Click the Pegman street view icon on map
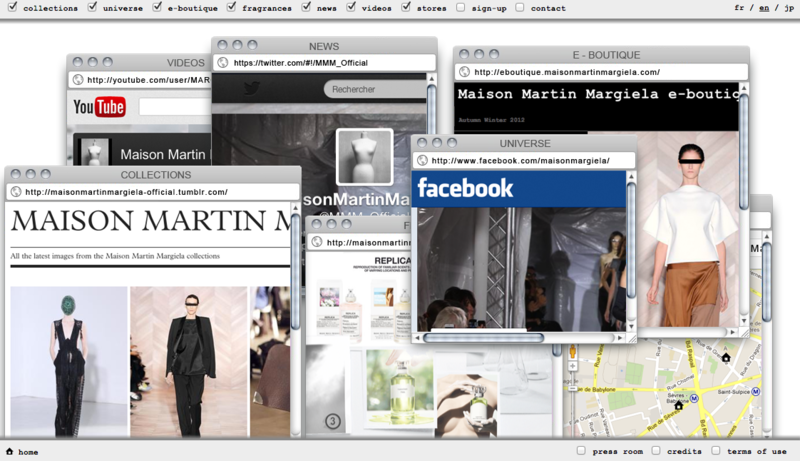 pos(572,352)
